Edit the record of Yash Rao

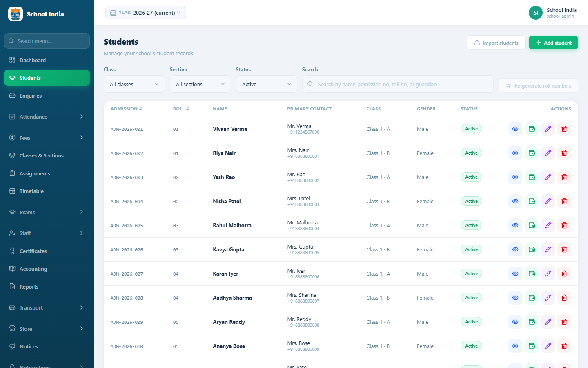click(548, 177)
